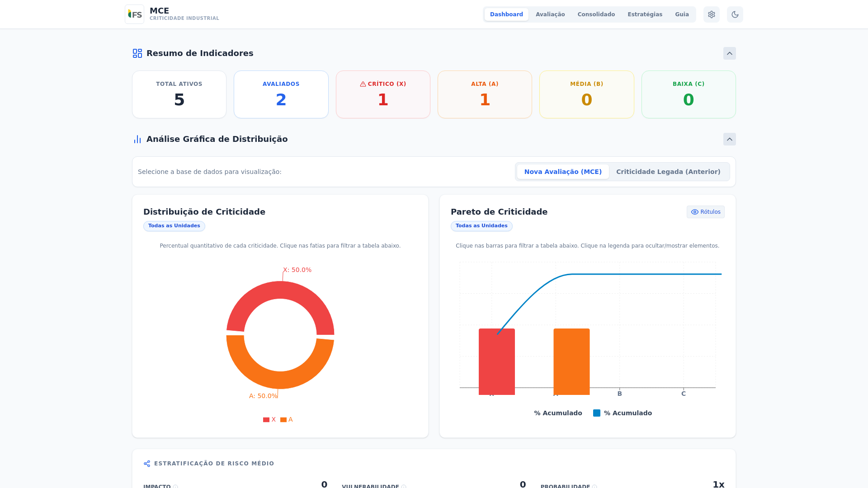Image resolution: width=868 pixels, height=488 pixels.
Task: Select Nova Avaliação (MCE) data base
Action: (562, 172)
